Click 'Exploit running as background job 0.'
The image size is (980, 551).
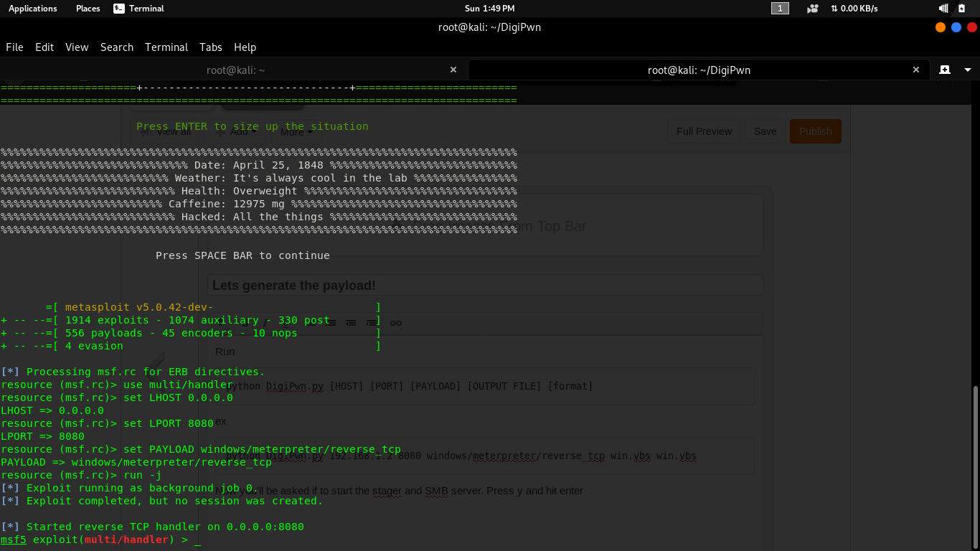click(142, 488)
